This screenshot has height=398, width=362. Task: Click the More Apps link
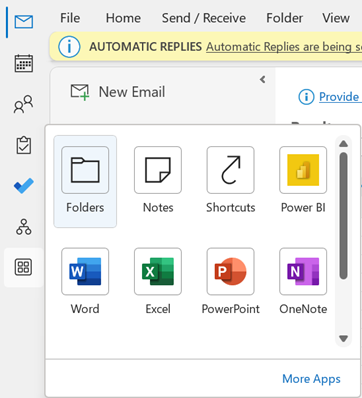pos(311,379)
